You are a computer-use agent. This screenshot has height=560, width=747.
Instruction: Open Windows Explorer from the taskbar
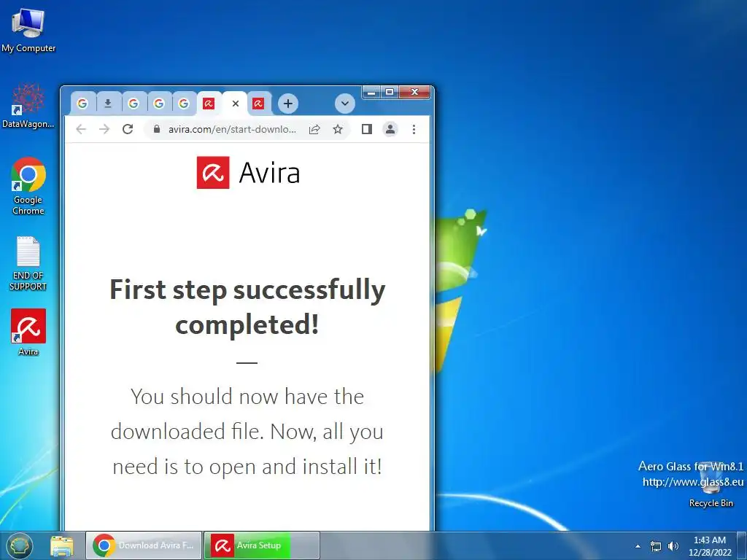click(x=62, y=545)
